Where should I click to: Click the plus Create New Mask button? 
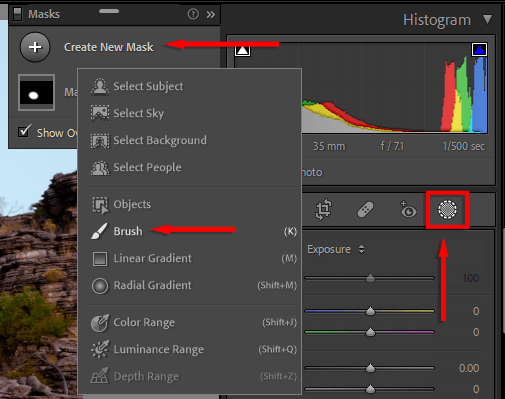point(35,47)
